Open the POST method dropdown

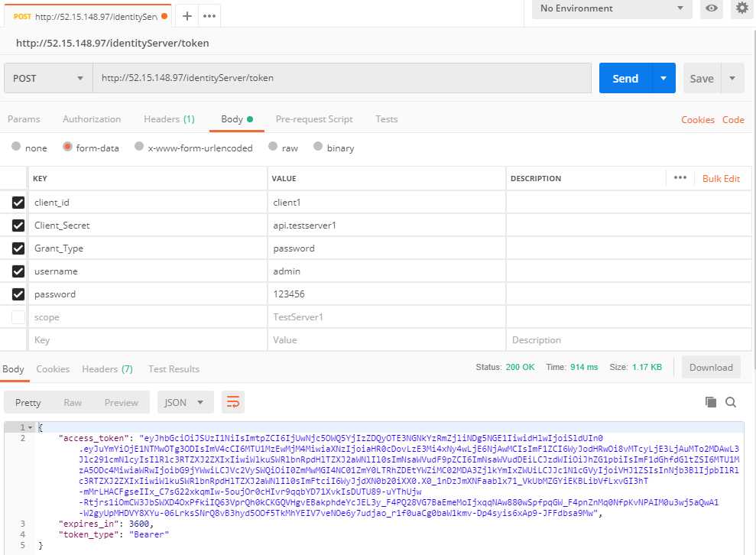(48, 78)
